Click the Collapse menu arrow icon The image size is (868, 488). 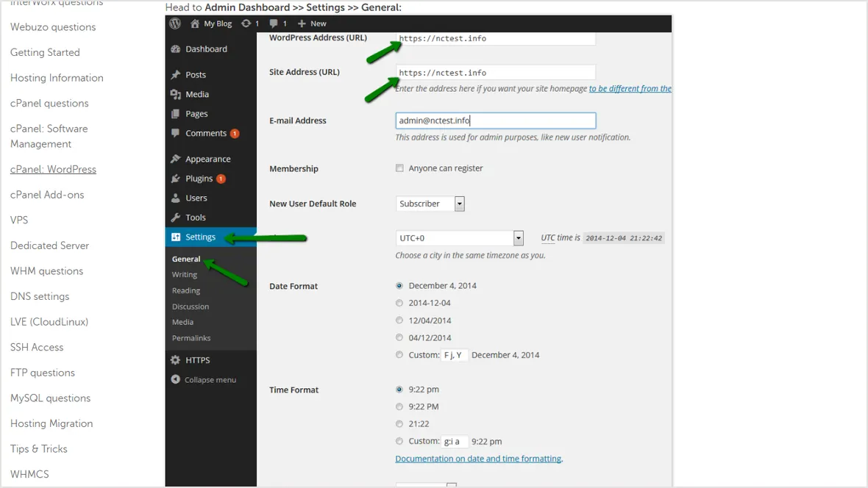click(176, 379)
